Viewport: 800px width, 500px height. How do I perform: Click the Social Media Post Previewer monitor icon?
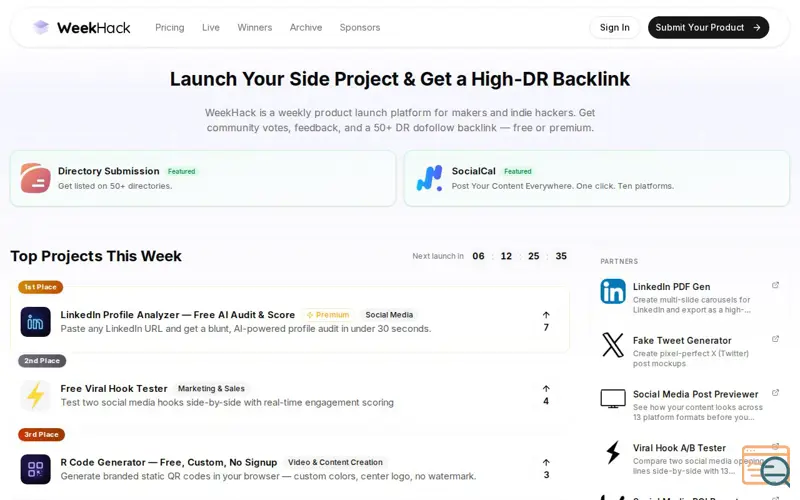(x=613, y=398)
